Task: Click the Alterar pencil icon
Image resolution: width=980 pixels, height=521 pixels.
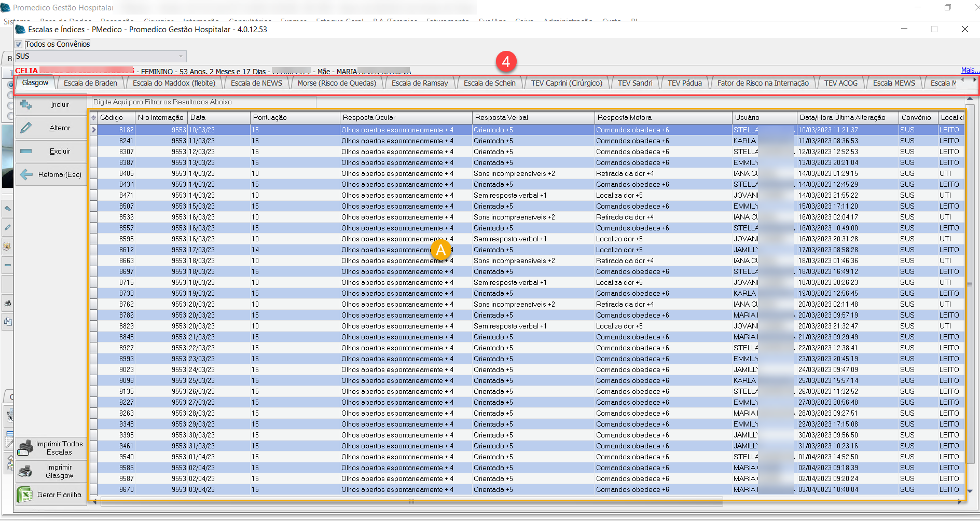Action: click(26, 128)
